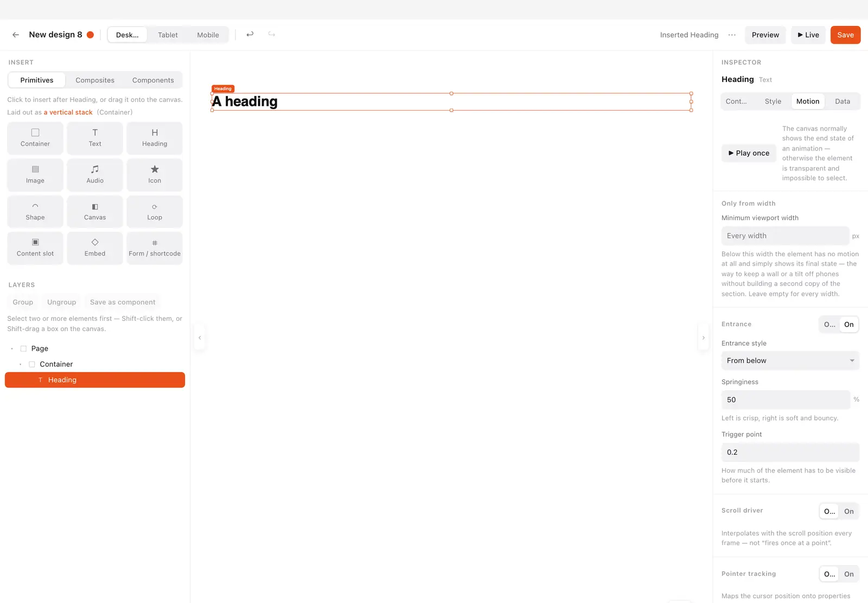Open the Style inspector tab
The height and width of the screenshot is (603, 868).
click(x=773, y=101)
